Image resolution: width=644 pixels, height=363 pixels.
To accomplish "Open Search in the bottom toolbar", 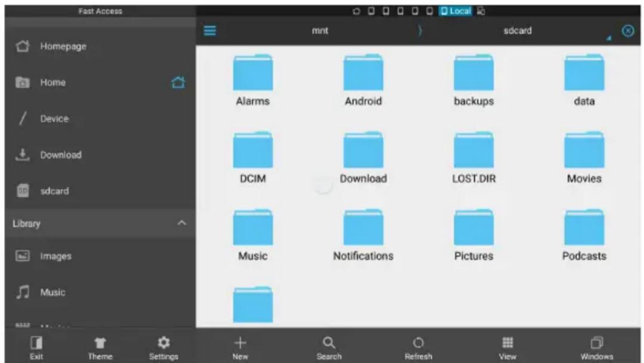I will point(329,348).
